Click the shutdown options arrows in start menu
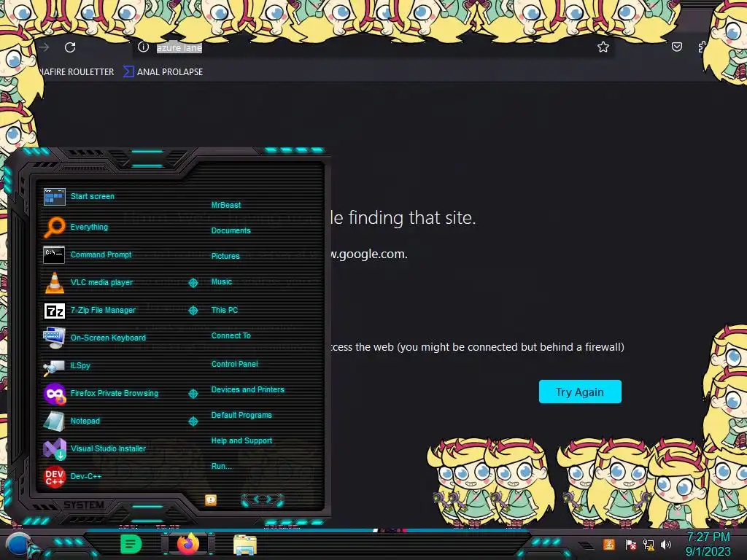Image resolution: width=747 pixels, height=560 pixels. (263, 499)
